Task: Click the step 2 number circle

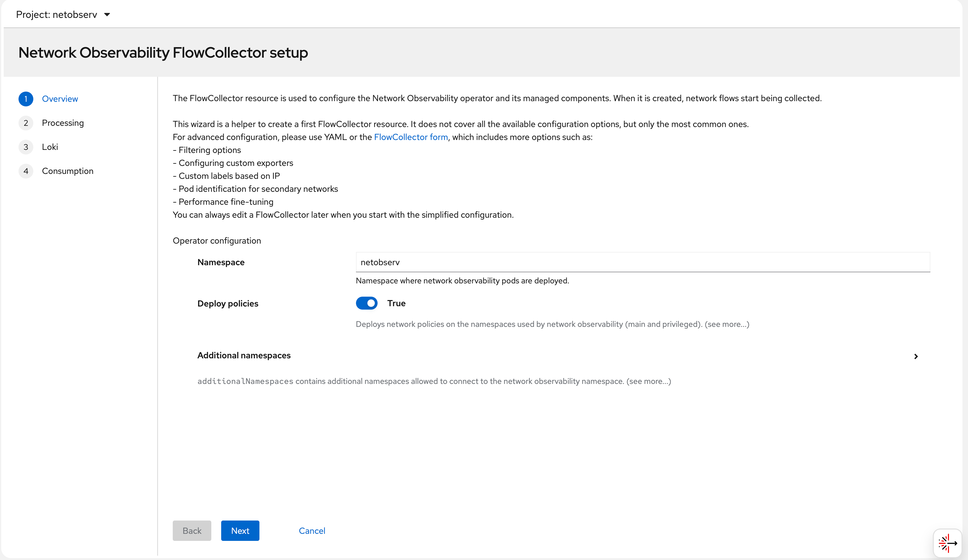Action: tap(26, 123)
